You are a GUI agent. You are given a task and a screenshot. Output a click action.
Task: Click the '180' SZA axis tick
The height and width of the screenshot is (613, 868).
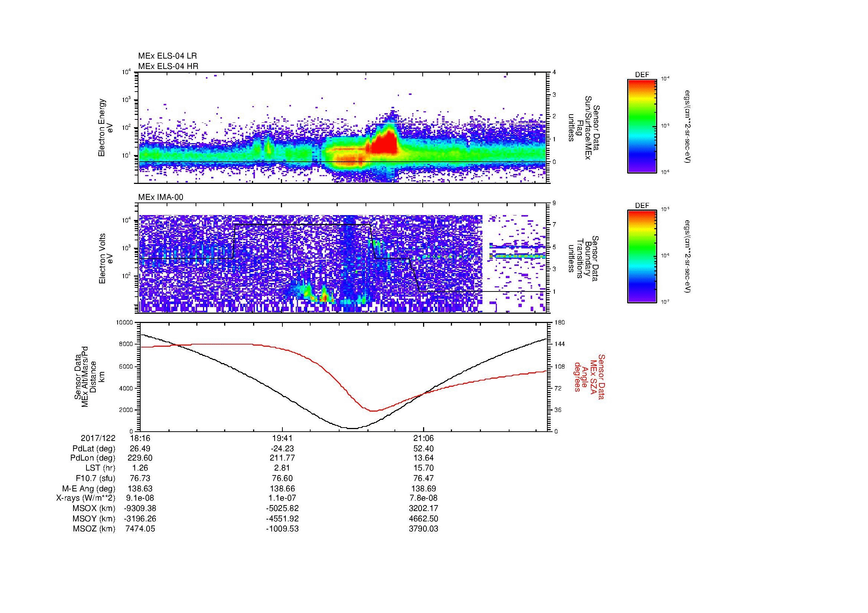point(560,323)
